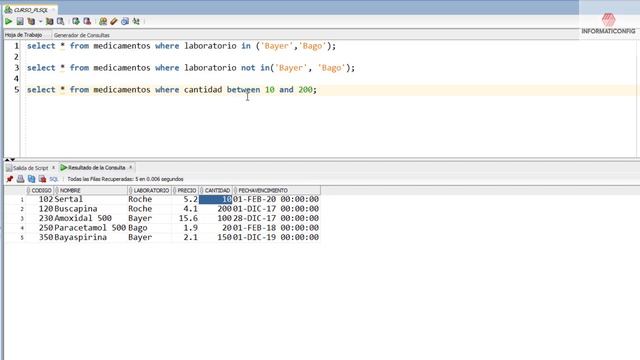Click the 28-DIC-17 date cell
The width and height of the screenshot is (640, 360).
click(x=276, y=218)
